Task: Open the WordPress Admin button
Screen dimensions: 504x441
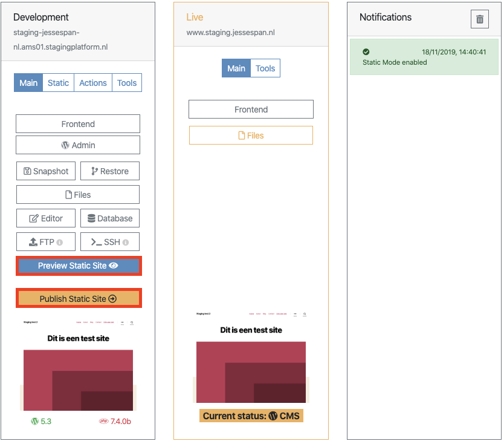Action: [78, 145]
